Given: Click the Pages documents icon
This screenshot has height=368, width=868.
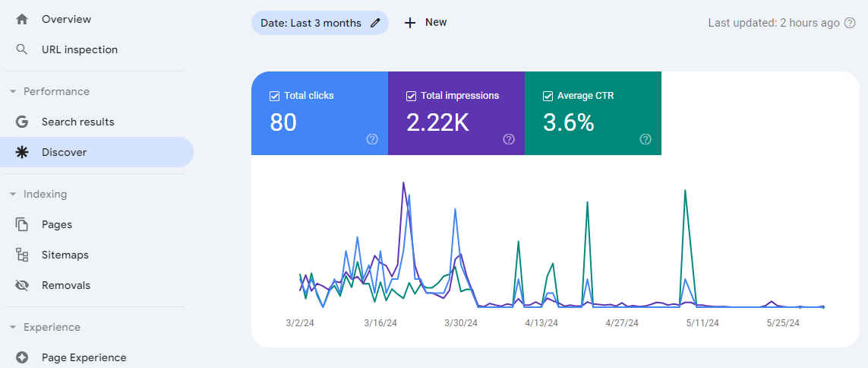Looking at the screenshot, I should (x=22, y=224).
